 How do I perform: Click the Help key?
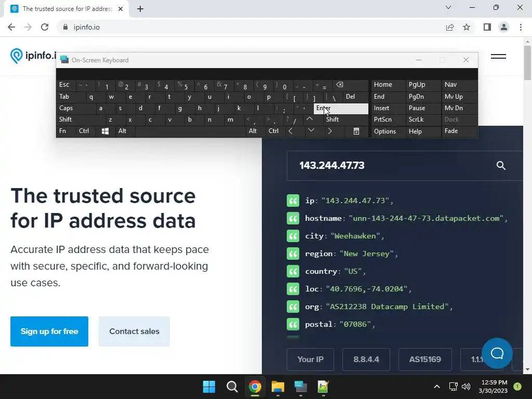click(423, 131)
